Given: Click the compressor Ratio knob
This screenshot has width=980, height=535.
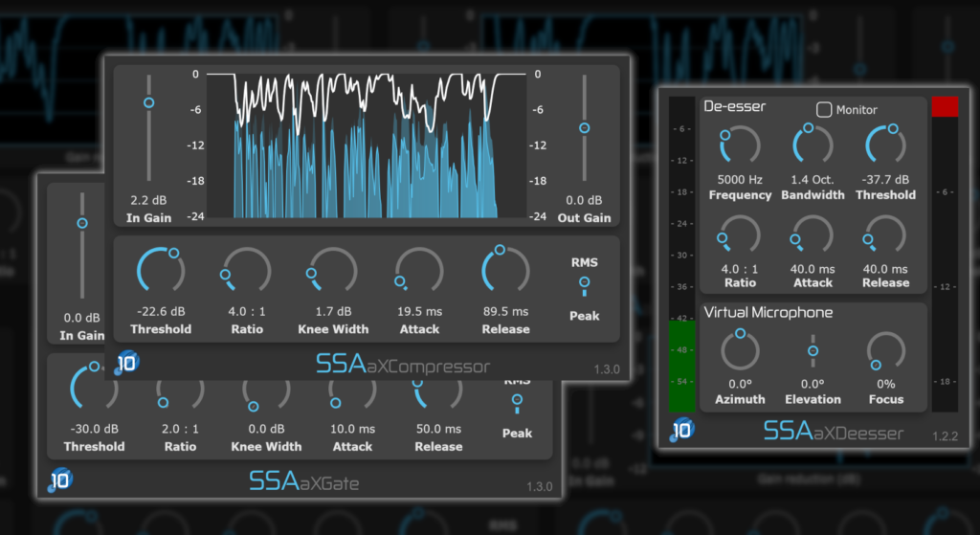Looking at the screenshot, I should point(246,270).
